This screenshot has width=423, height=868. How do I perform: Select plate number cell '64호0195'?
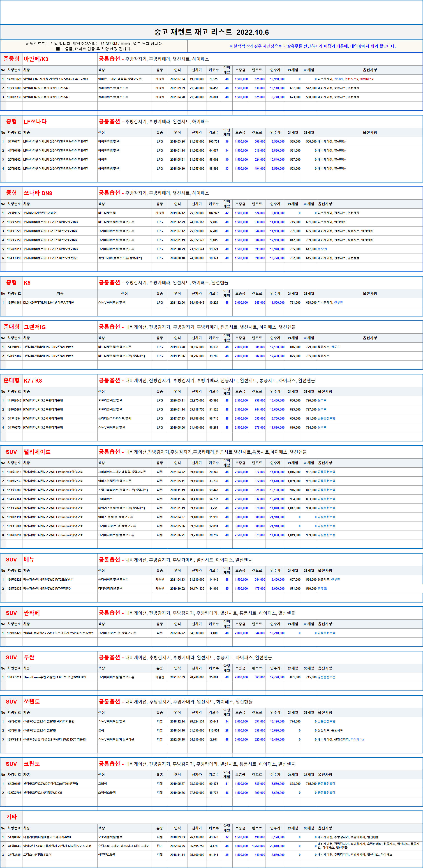(x=14, y=784)
